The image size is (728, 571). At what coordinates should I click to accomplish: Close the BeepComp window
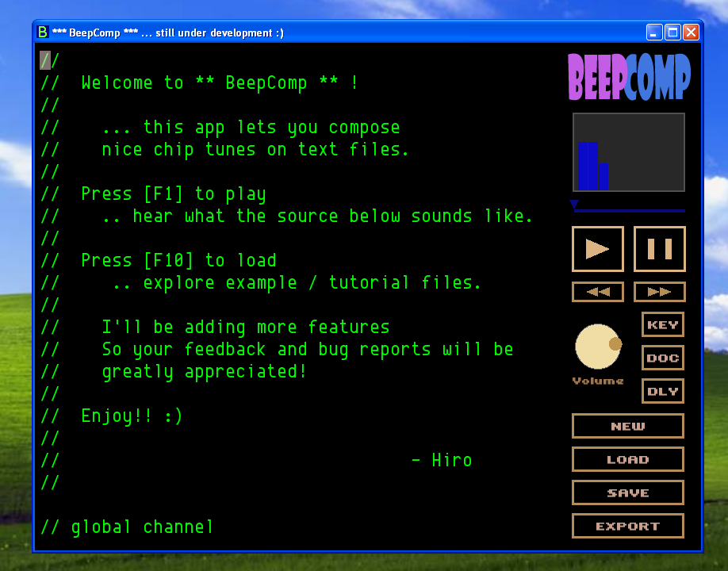point(691,33)
